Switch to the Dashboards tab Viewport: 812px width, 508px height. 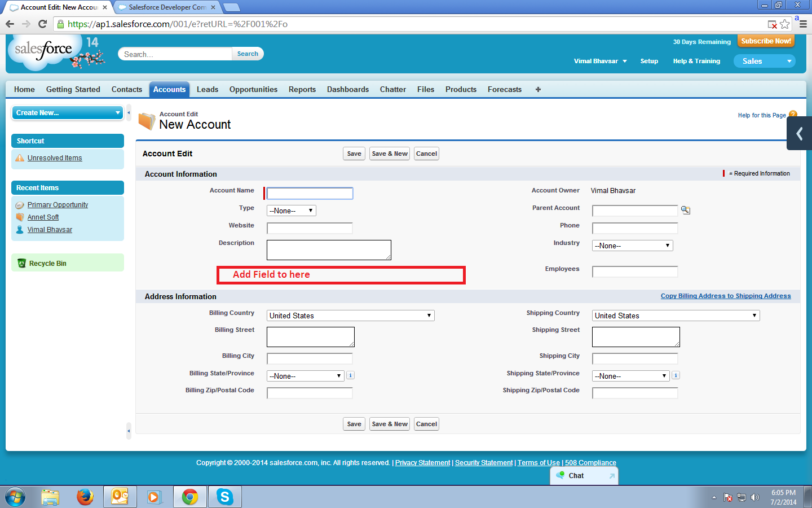point(348,89)
